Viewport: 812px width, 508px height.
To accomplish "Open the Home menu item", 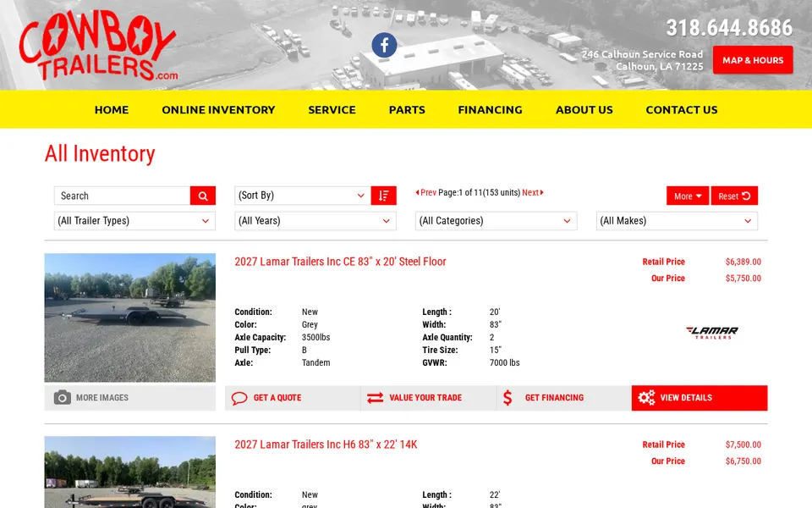I will (112, 110).
